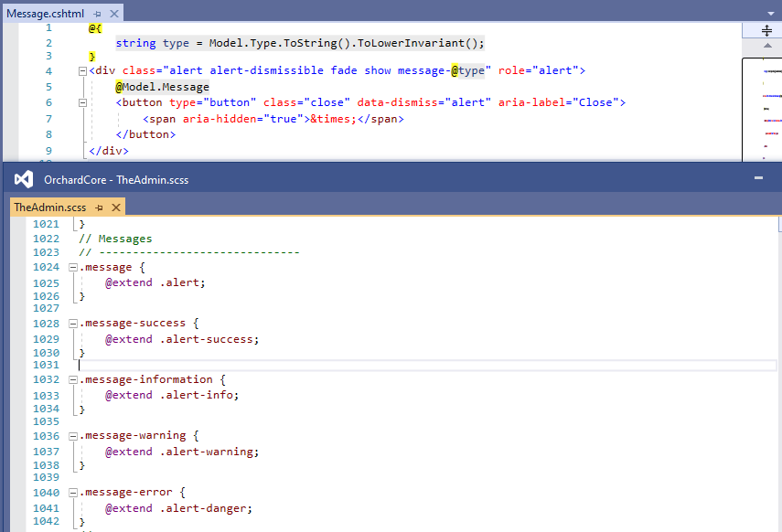This screenshot has height=532, width=782.
Task: Click '@extend .alert-danger;' text
Action: [178, 508]
